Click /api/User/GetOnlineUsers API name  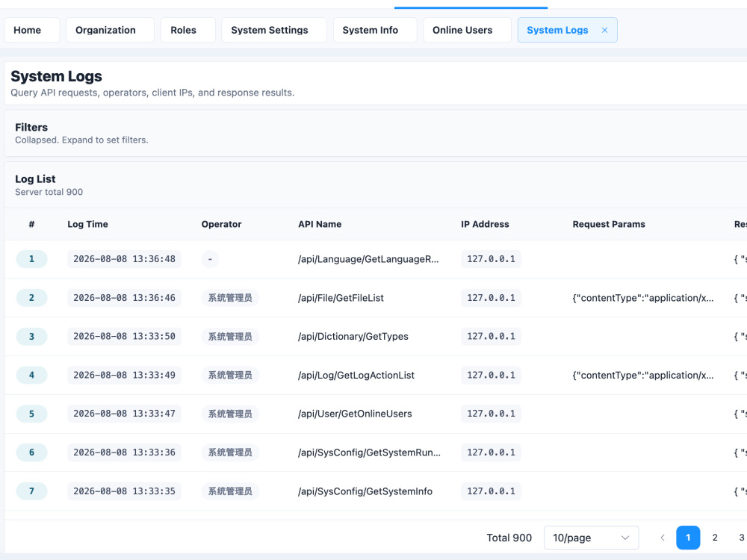click(x=355, y=414)
